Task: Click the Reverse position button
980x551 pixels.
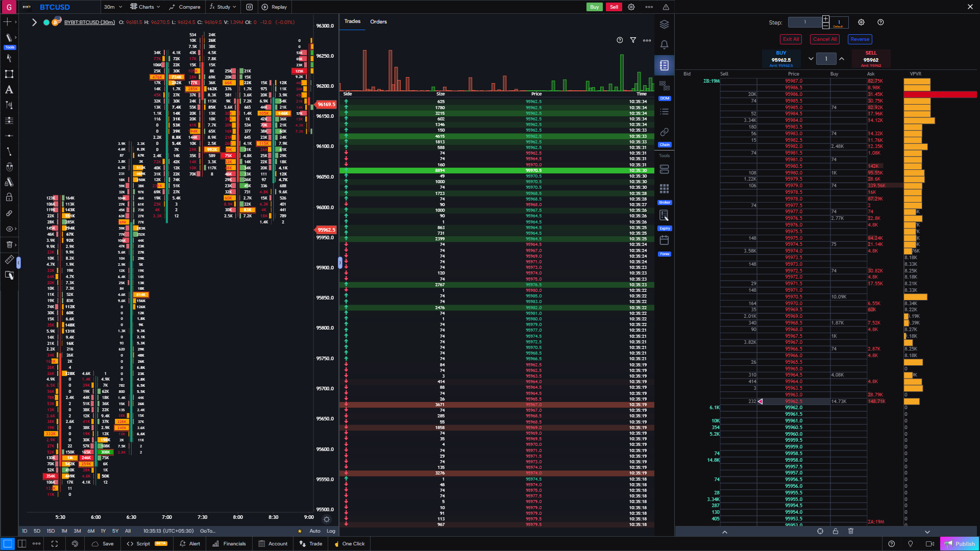Action: tap(860, 39)
